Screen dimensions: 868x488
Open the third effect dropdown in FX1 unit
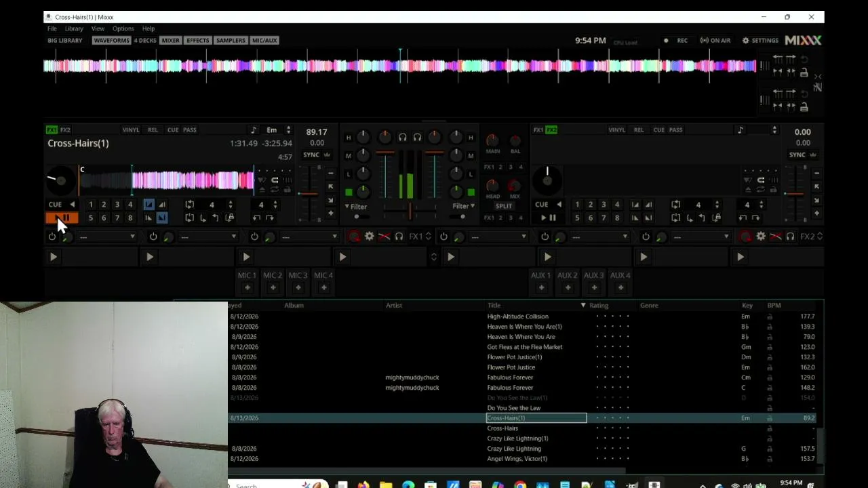(x=310, y=237)
